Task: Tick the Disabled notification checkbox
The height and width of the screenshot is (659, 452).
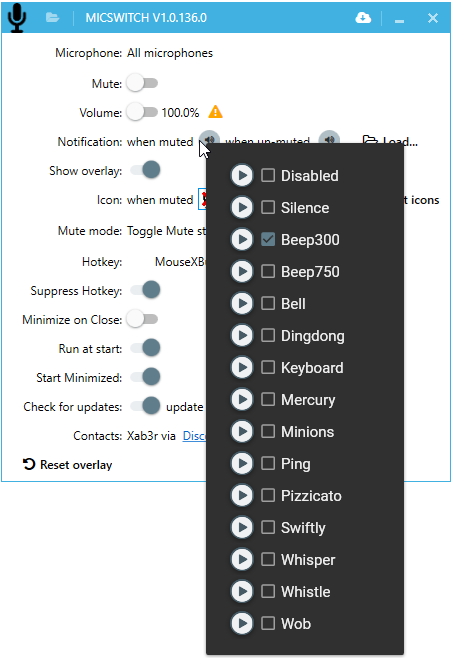Action: click(268, 175)
